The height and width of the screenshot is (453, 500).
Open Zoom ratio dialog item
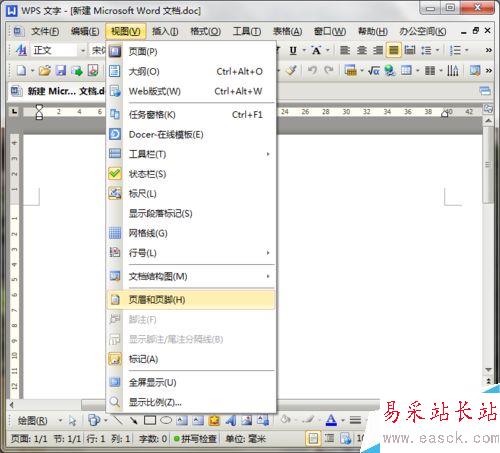click(191, 402)
